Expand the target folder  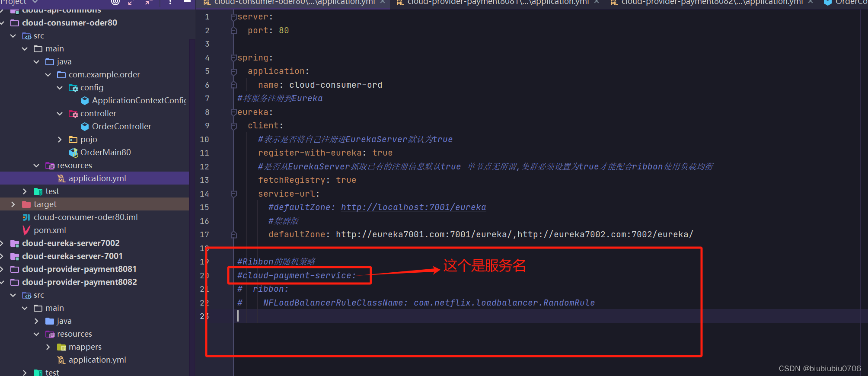13,204
